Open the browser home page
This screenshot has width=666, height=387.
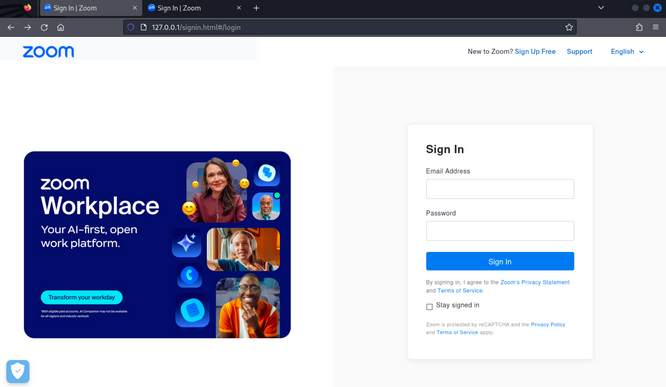(61, 27)
